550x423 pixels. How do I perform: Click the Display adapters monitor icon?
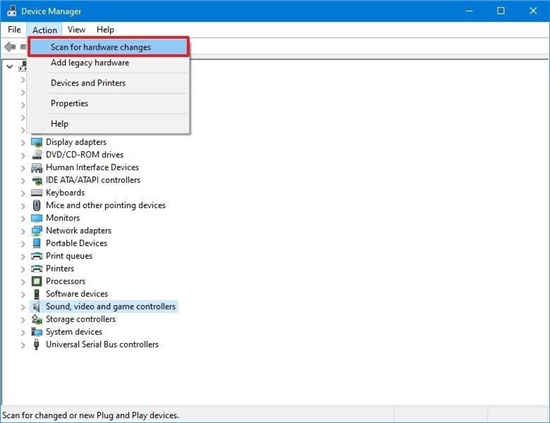coord(36,142)
